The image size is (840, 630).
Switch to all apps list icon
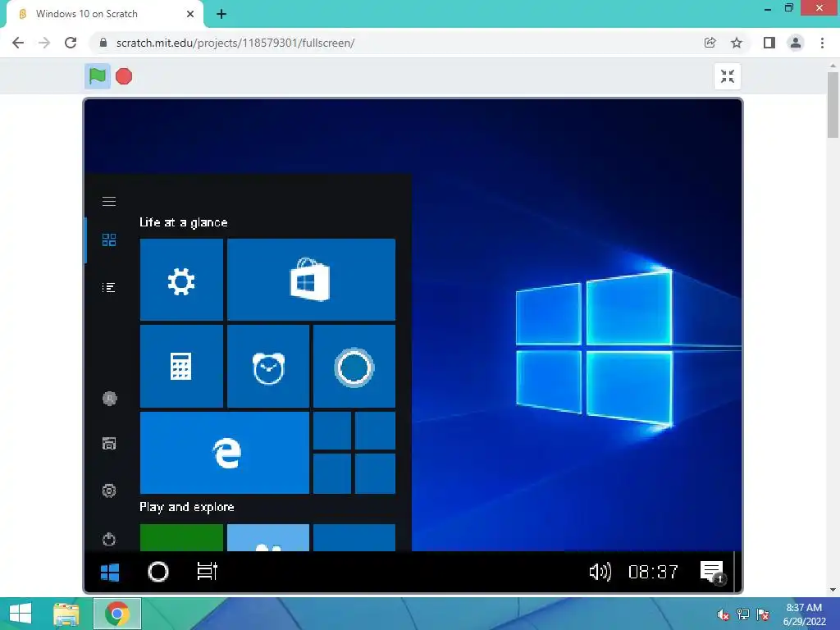pos(109,288)
